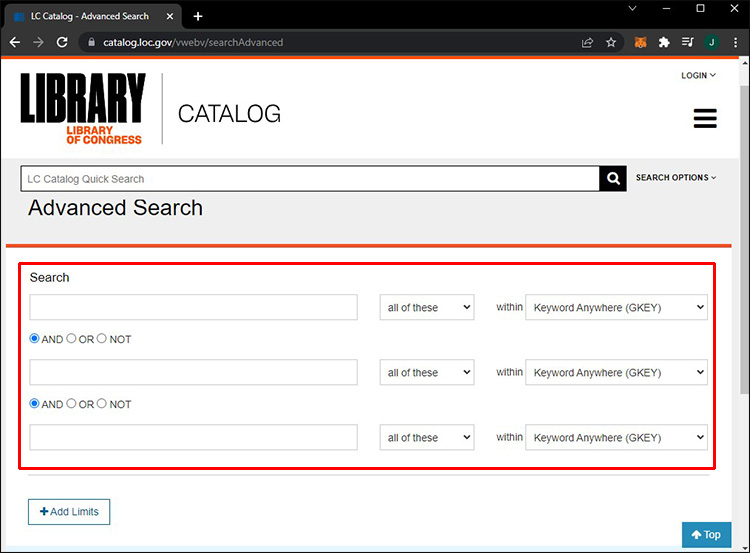750x553 pixels.
Task: Open the media control playlist icon
Action: coord(687,43)
